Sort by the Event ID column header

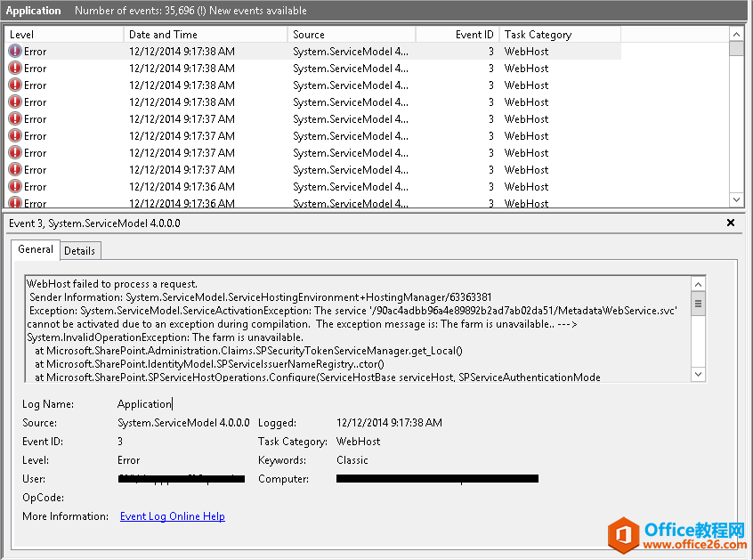tap(457, 35)
